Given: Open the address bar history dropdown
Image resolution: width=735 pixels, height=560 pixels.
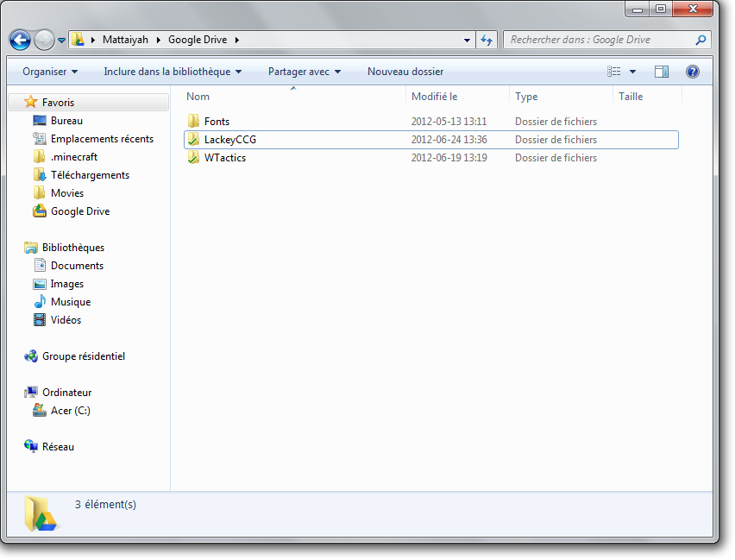Looking at the screenshot, I should (x=467, y=41).
